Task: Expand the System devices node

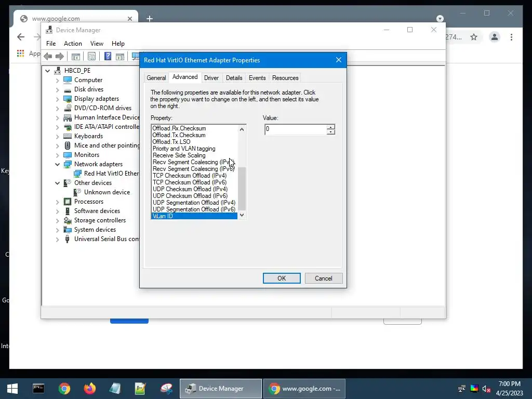Action: pyautogui.click(x=57, y=230)
